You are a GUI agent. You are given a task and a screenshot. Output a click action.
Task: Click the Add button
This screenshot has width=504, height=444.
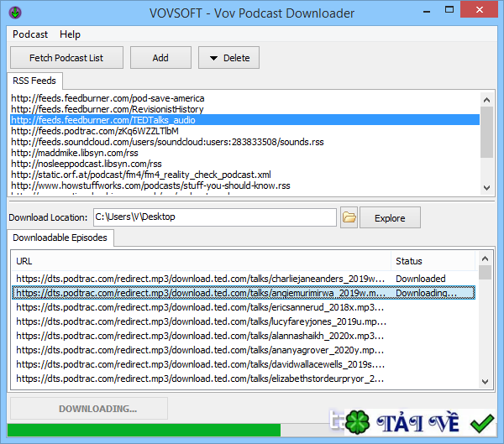[160, 58]
